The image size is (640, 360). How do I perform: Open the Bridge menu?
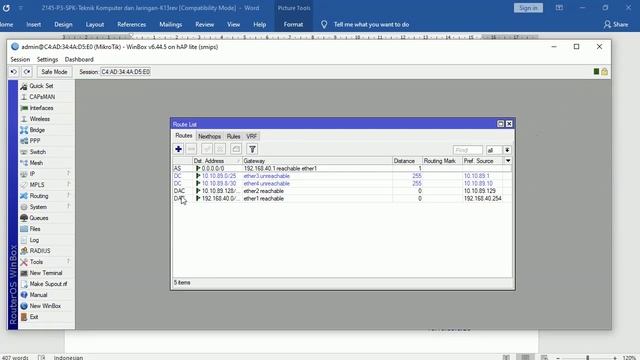pyautogui.click(x=37, y=130)
